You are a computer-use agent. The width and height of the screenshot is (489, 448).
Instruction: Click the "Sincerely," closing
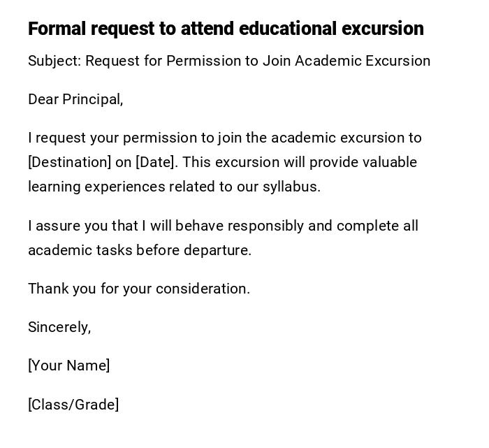pyautogui.click(x=59, y=328)
